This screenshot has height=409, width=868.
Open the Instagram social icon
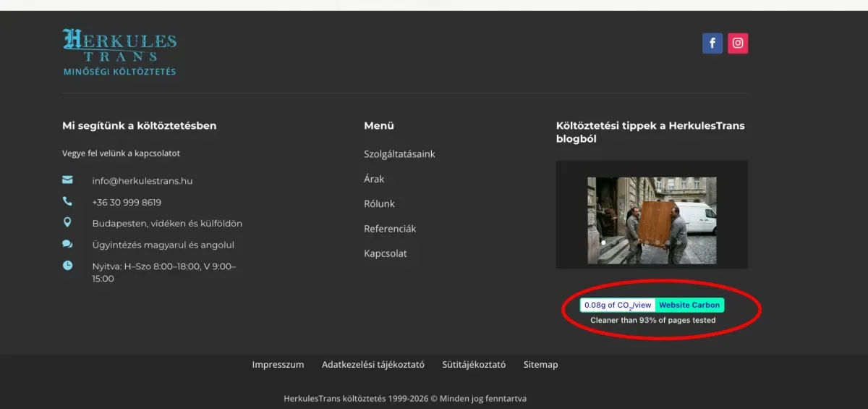(738, 43)
